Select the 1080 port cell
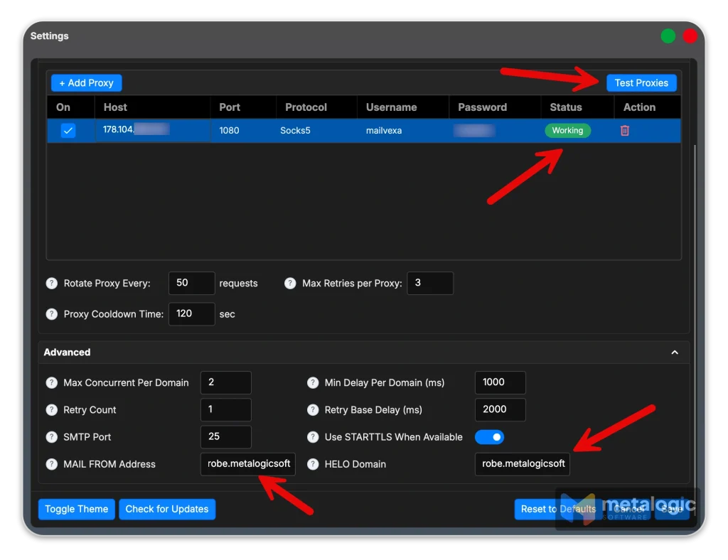 coord(243,130)
